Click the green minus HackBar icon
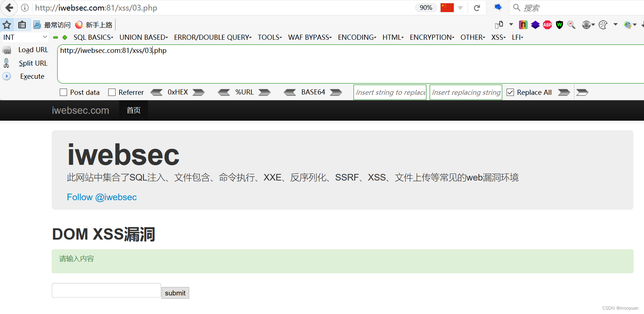Image resolution: width=644 pixels, height=314 pixels. coord(55,37)
